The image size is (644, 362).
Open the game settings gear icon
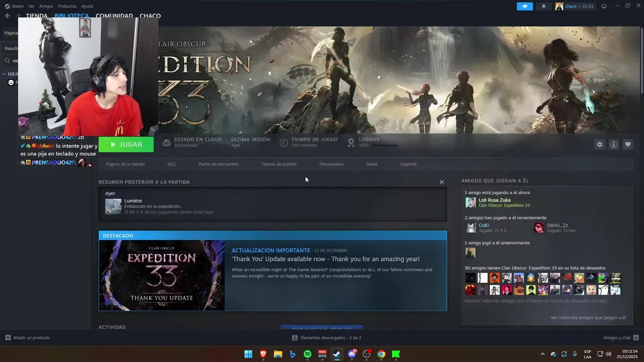click(599, 144)
